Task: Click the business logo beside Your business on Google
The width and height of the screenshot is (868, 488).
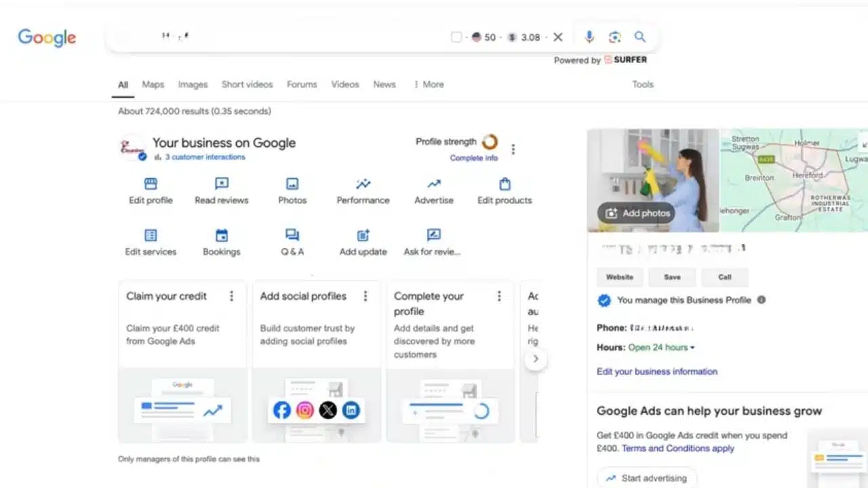Action: (x=132, y=147)
